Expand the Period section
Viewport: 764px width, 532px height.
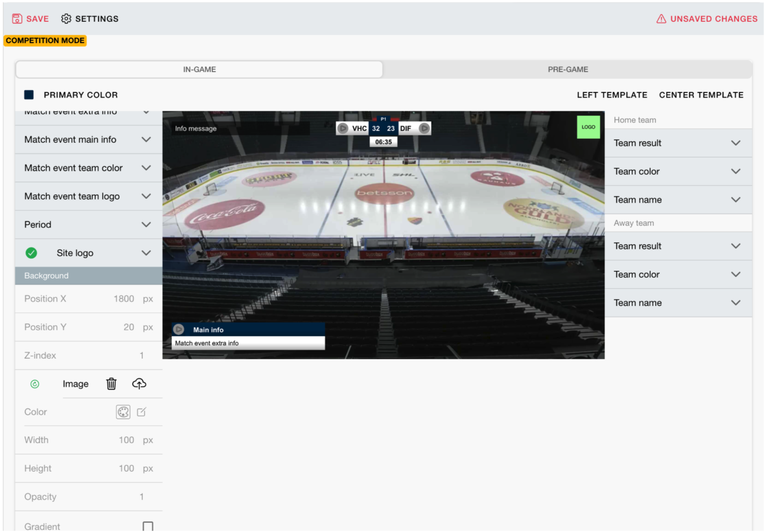pos(89,225)
